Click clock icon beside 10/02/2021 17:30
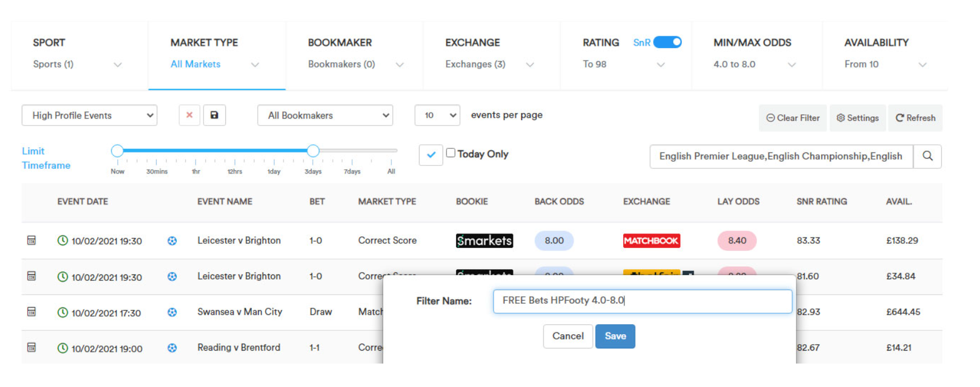 (x=62, y=313)
